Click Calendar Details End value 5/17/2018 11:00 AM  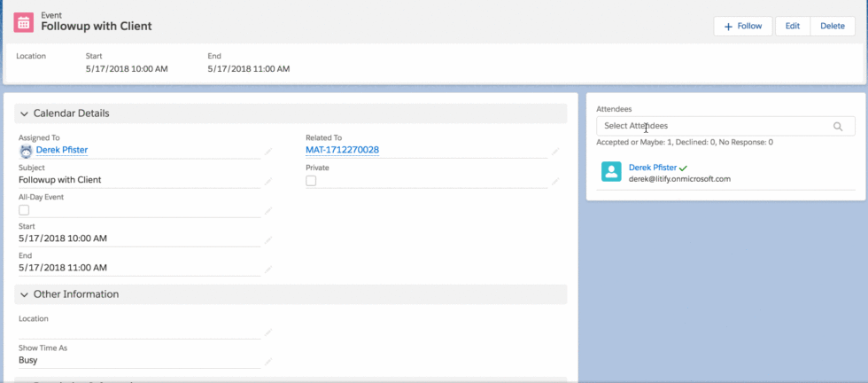(63, 268)
